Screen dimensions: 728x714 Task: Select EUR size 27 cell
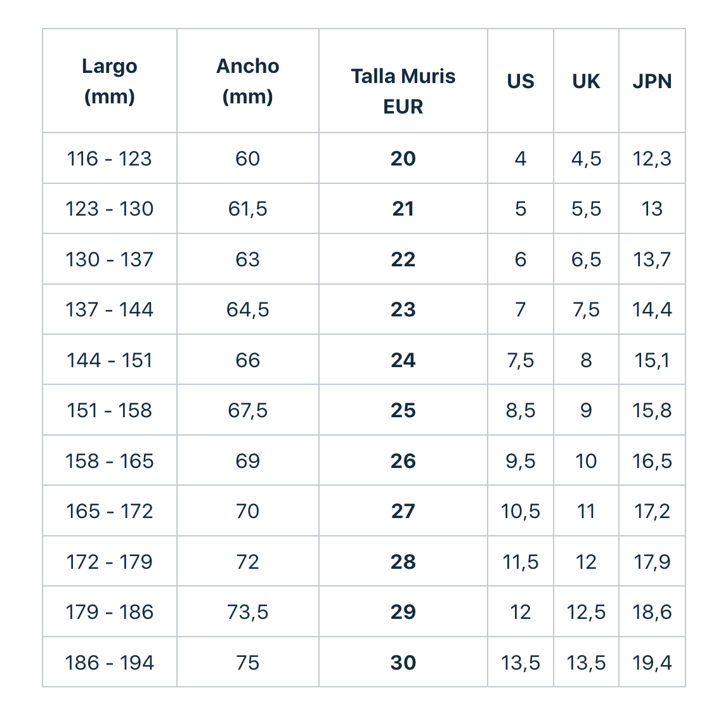tap(403, 511)
